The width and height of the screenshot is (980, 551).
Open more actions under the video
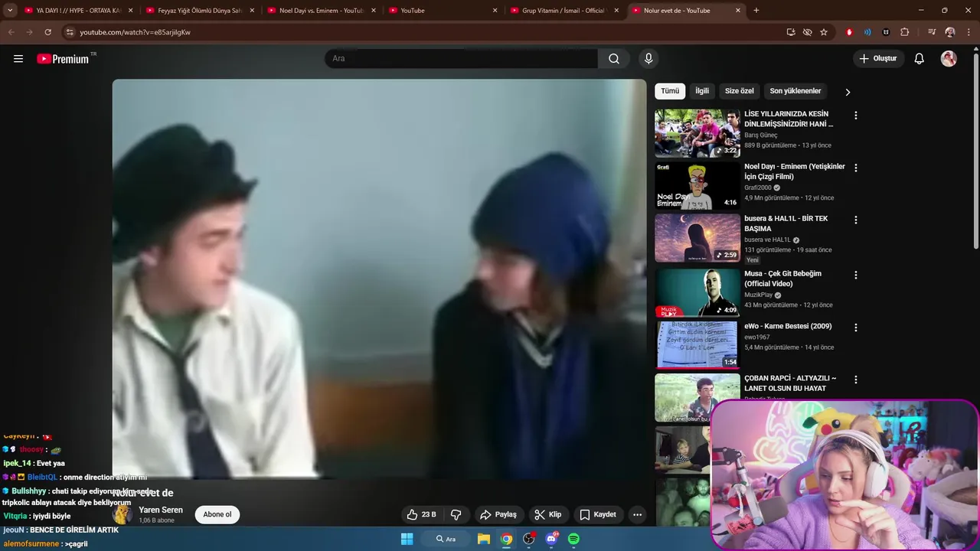[637, 514]
